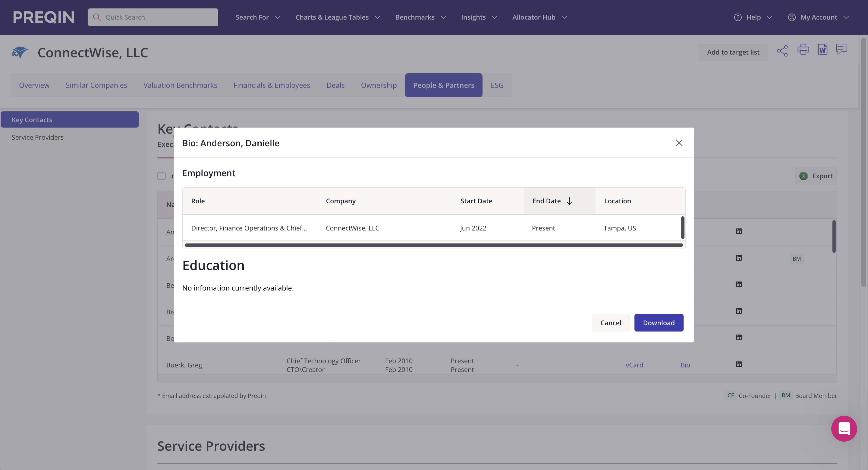
Task: Click the Cancel button
Action: pyautogui.click(x=611, y=323)
